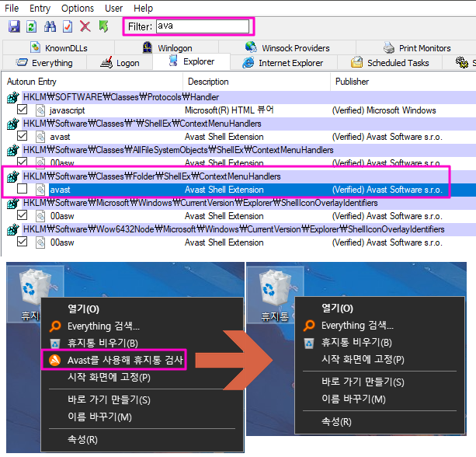The image size is (476, 457).
Task: Switch to the Scheduled Tasks tab
Action: tap(390, 63)
